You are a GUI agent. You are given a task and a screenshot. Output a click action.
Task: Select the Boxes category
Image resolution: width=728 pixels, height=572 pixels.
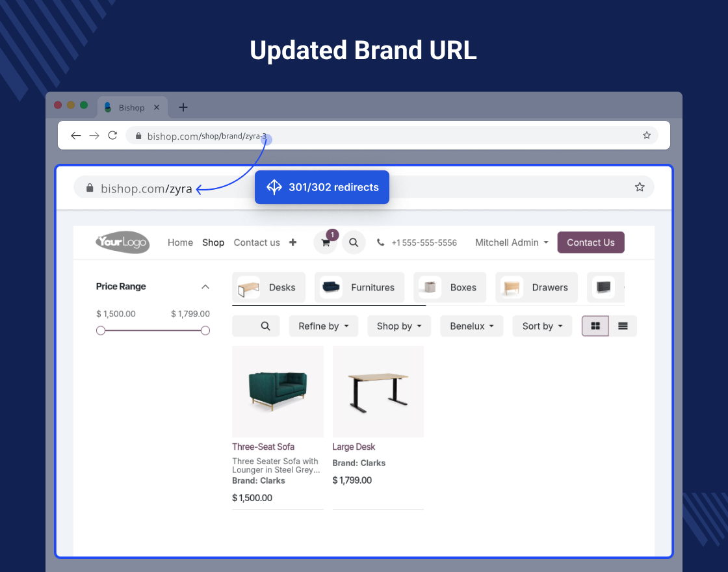450,287
